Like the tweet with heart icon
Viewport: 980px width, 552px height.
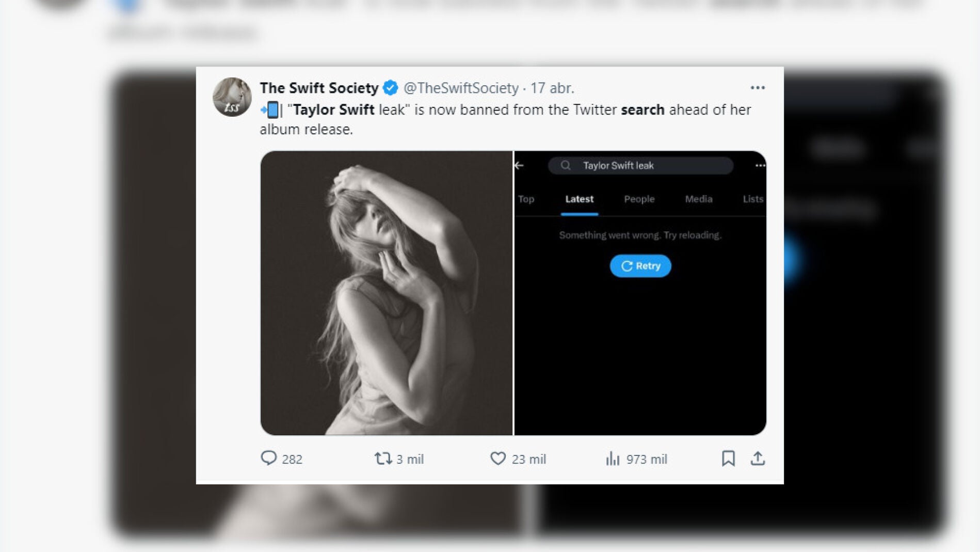pyautogui.click(x=498, y=458)
